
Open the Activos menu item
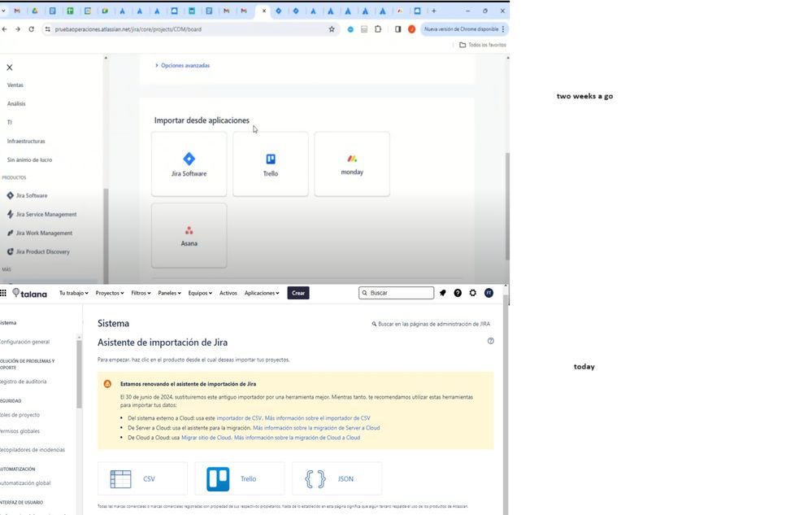[228, 293]
